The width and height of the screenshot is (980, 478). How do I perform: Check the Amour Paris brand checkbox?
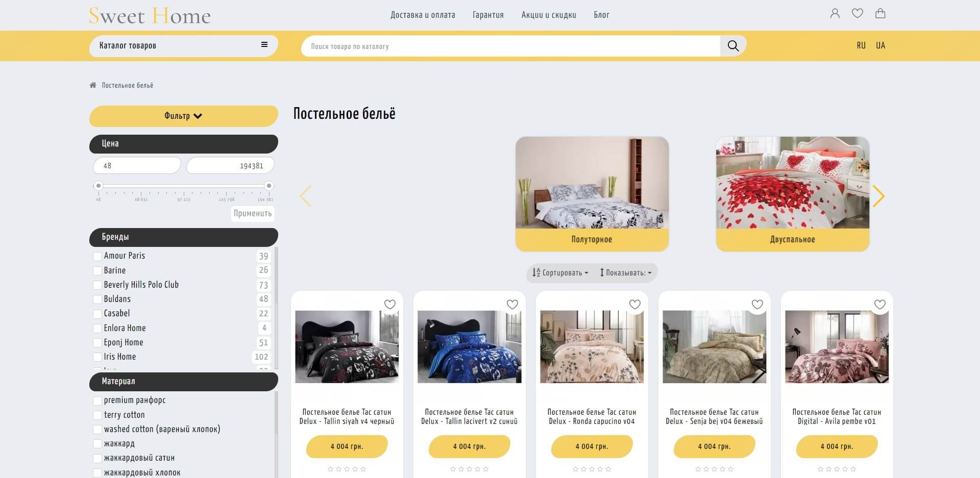click(97, 256)
